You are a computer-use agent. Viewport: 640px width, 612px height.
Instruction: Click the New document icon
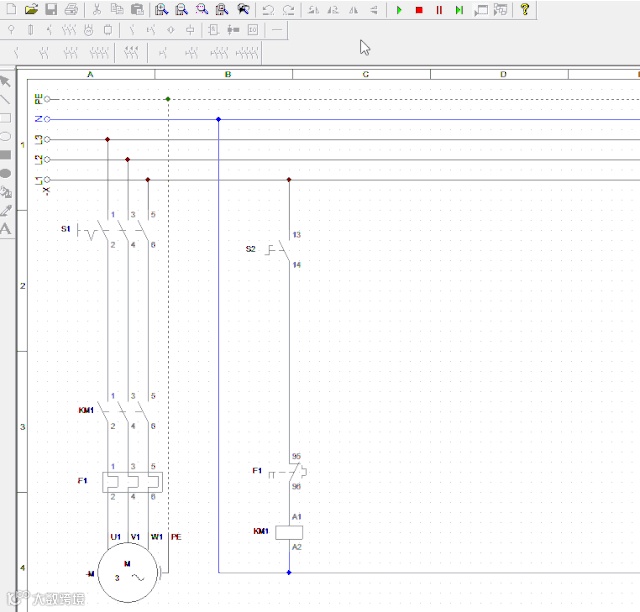pos(11,10)
